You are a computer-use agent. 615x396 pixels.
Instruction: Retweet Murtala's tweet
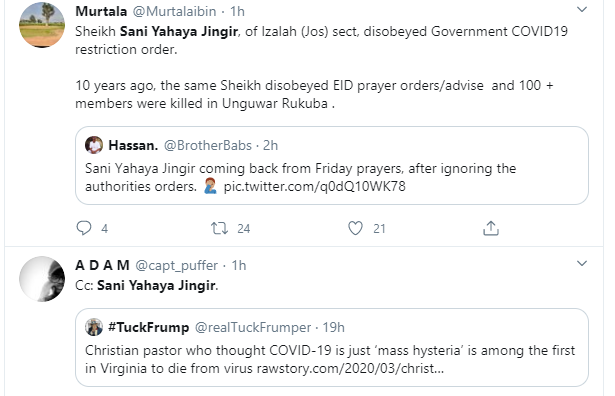click(219, 228)
